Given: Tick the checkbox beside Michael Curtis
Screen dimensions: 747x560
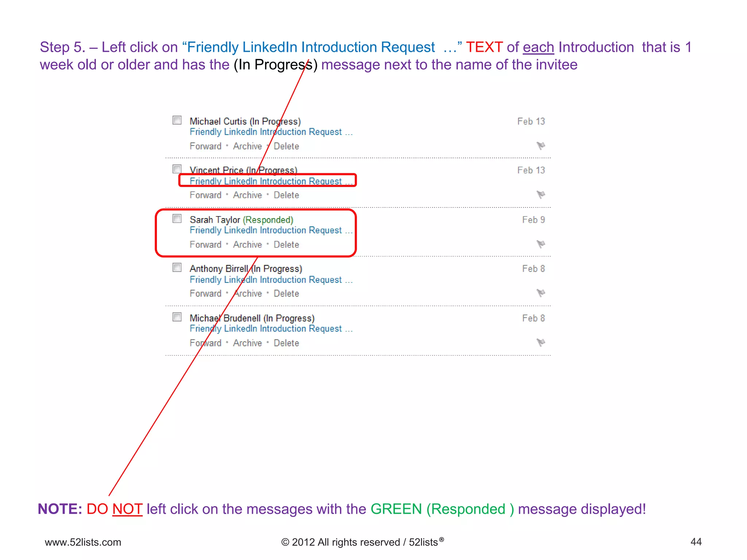Looking at the screenshot, I should [177, 120].
